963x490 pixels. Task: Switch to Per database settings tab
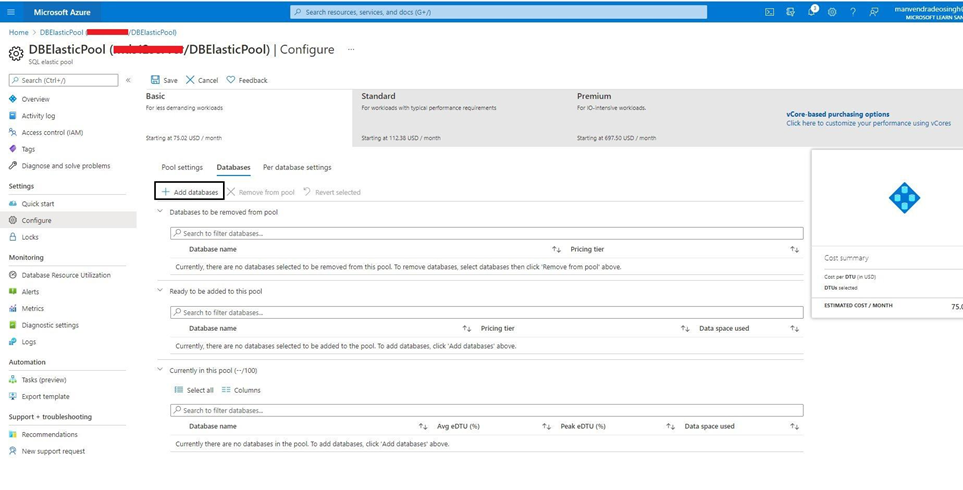(x=297, y=167)
